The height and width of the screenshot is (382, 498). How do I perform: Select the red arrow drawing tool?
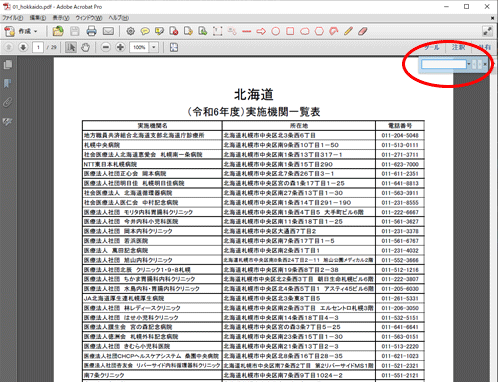point(261,31)
